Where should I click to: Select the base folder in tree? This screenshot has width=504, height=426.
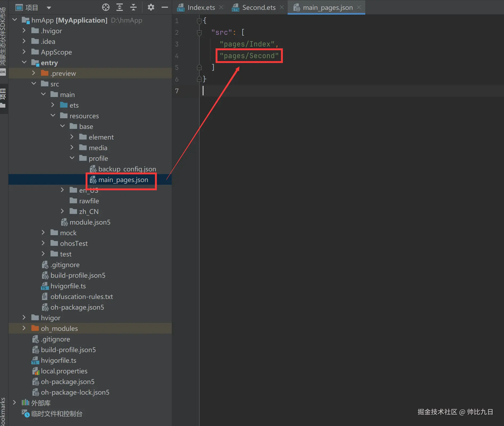tap(86, 126)
